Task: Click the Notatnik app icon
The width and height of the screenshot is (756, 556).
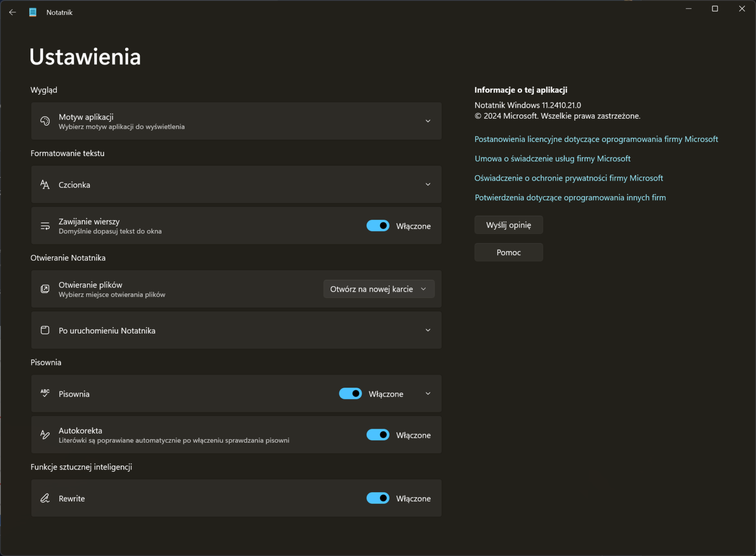Action: (33, 12)
